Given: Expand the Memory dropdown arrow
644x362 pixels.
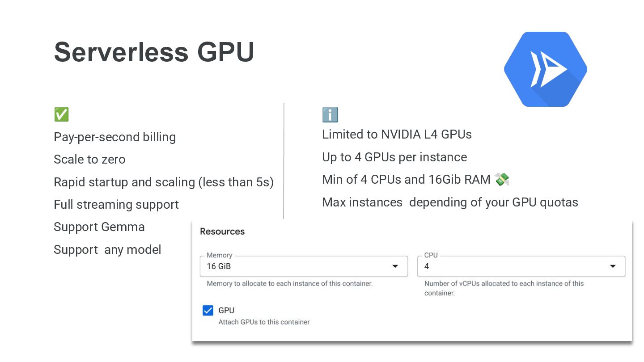Looking at the screenshot, I should [x=395, y=266].
